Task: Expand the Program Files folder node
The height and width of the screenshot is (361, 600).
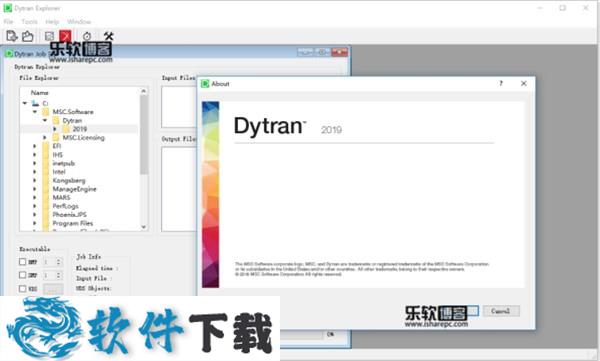Action: [x=34, y=223]
